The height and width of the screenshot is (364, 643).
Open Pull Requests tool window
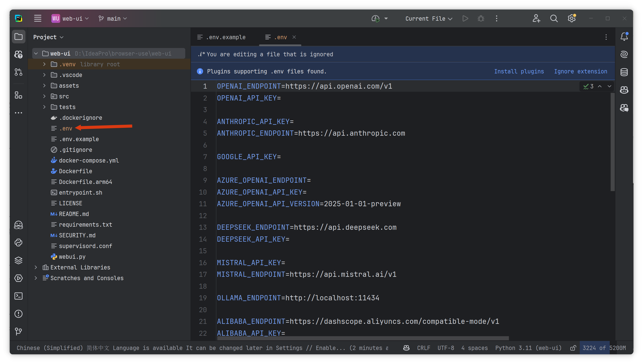[18, 72]
